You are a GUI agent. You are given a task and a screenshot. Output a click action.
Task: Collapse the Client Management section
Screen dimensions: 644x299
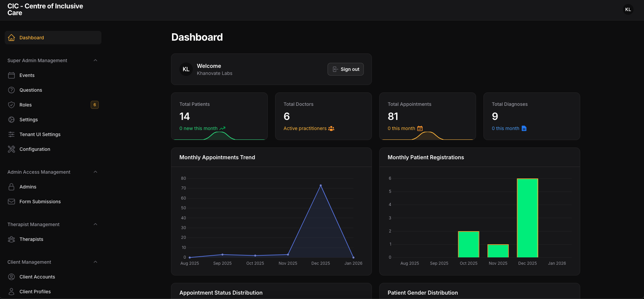pyautogui.click(x=95, y=262)
